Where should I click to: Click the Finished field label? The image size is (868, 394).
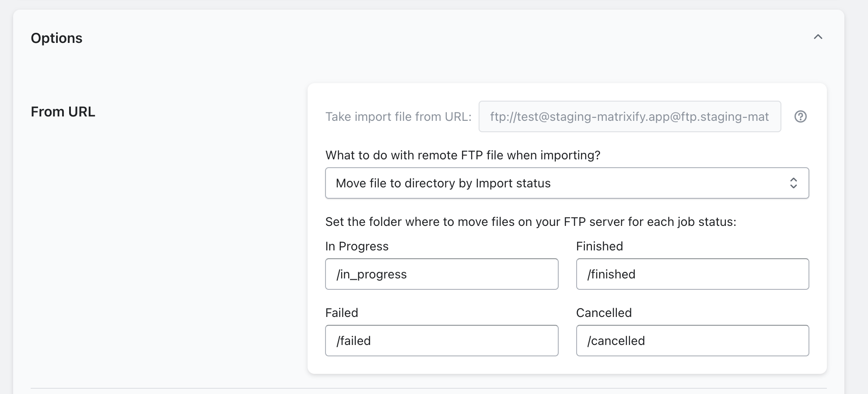point(599,246)
